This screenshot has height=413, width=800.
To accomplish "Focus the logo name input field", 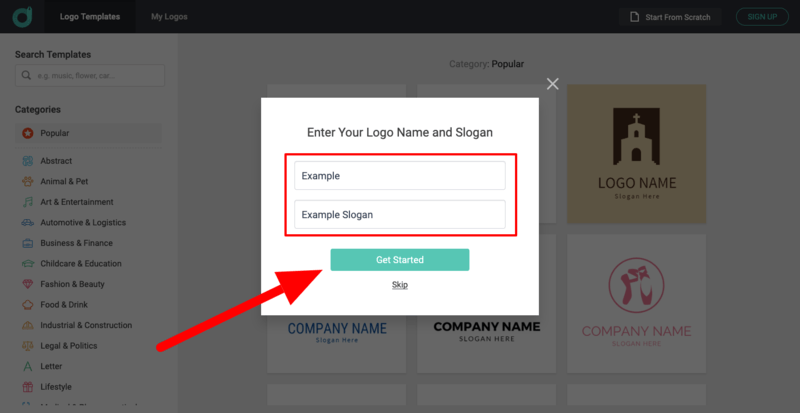I will (400, 176).
